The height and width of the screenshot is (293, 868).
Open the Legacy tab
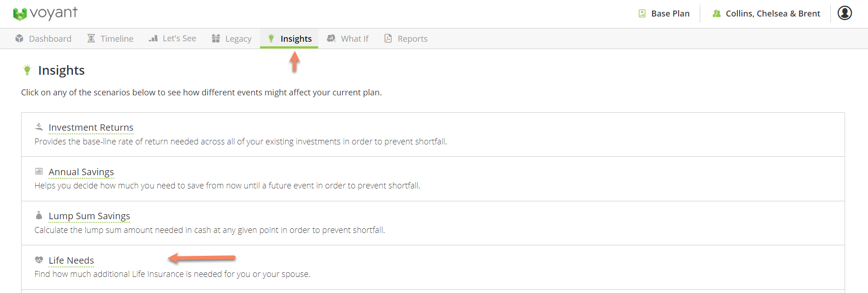click(x=232, y=39)
